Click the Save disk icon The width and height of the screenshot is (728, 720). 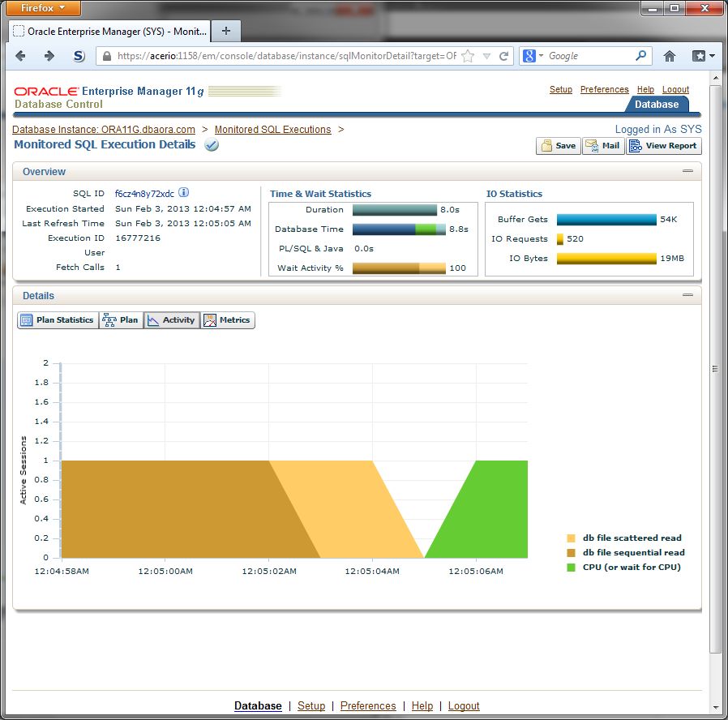(546, 146)
